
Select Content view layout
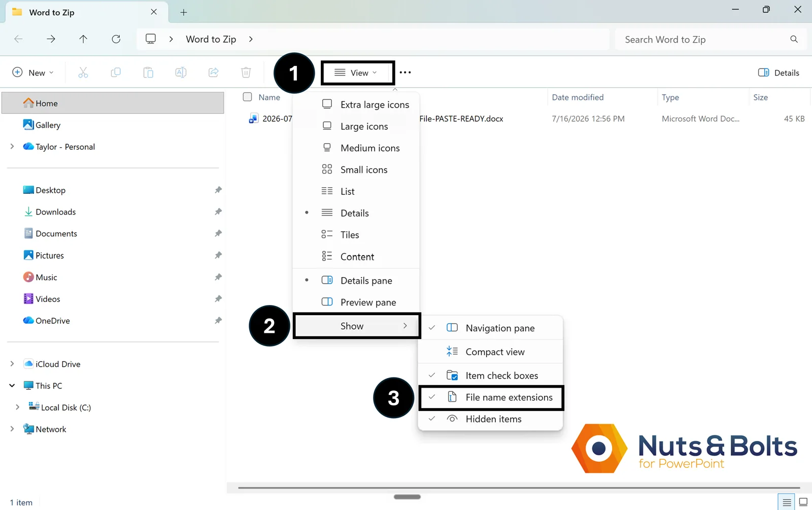pyautogui.click(x=356, y=257)
